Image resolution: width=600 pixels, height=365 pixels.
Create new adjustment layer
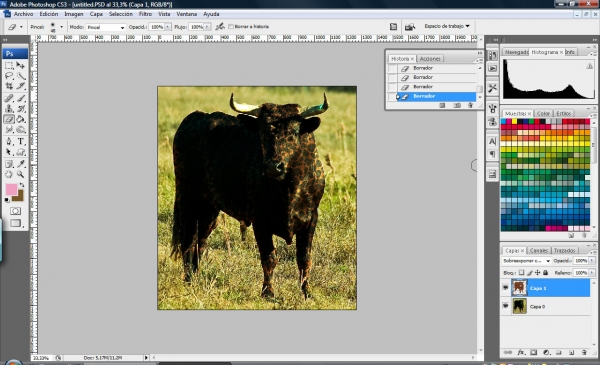click(546, 352)
